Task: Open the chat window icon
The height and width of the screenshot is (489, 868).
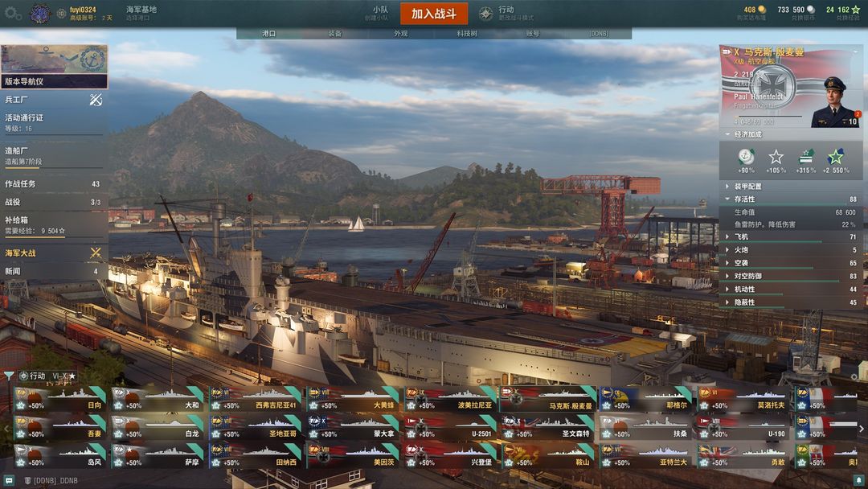Action: (x=9, y=480)
